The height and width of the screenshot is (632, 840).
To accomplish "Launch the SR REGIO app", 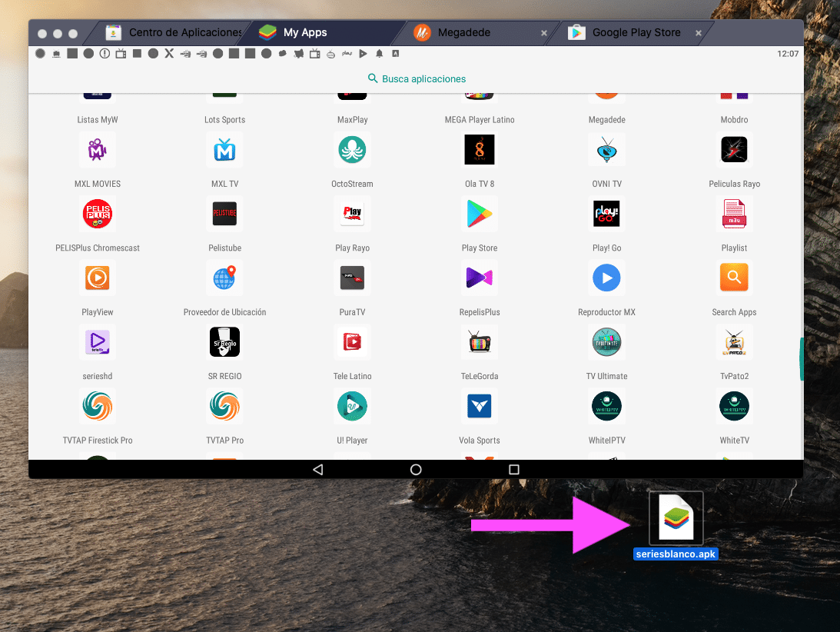I will tap(224, 343).
